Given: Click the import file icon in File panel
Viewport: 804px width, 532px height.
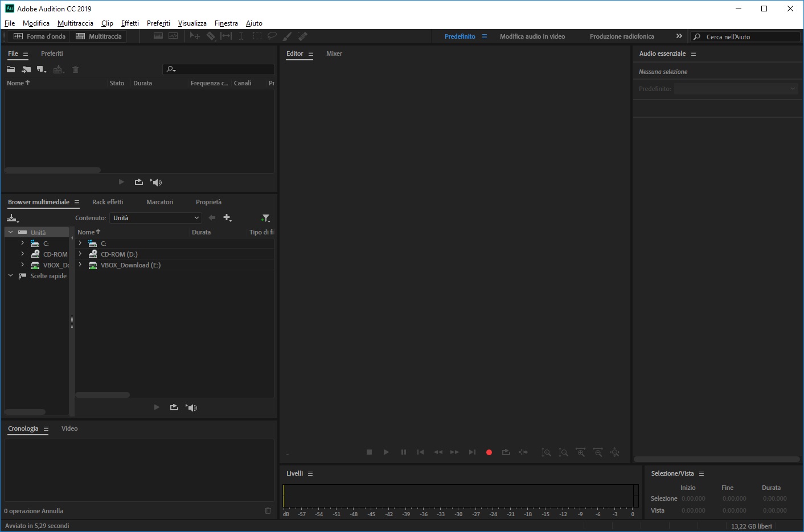Looking at the screenshot, I should 26,69.
